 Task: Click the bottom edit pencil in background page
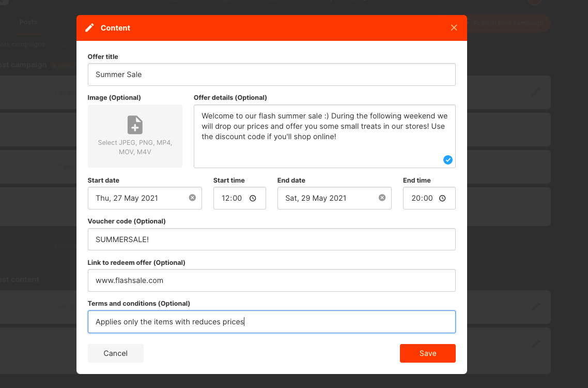pos(536,344)
